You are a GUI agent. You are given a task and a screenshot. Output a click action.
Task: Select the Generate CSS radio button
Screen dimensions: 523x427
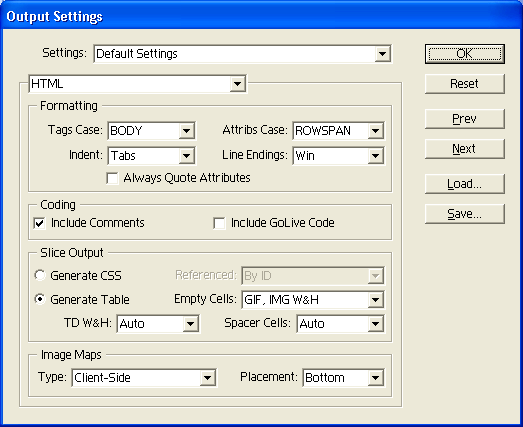pyautogui.click(x=40, y=276)
